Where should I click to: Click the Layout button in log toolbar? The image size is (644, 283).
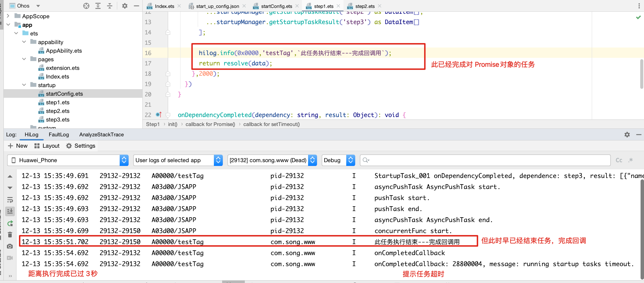[47, 146]
